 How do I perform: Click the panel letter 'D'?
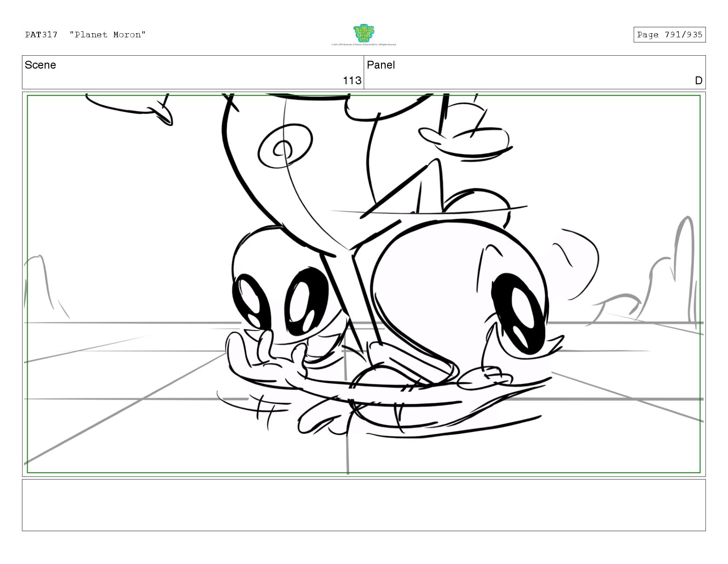tap(699, 81)
